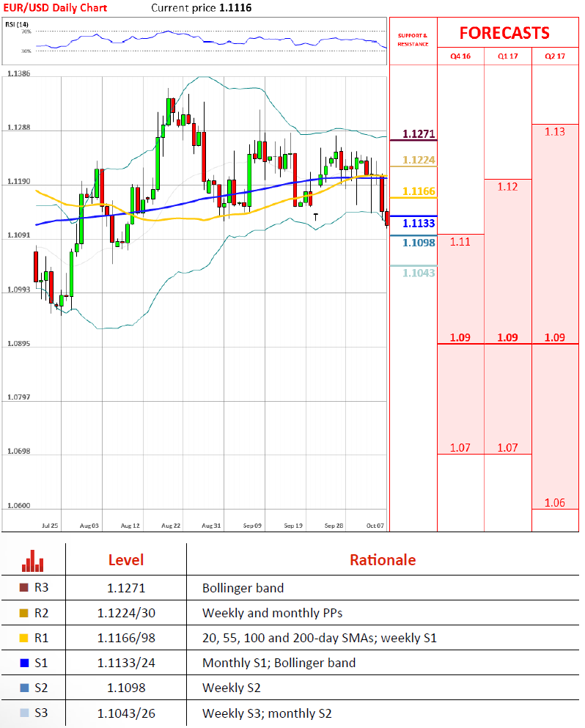Click the RSI (14) indicator label
Viewport: 585px width, 728px height.
coord(17,24)
